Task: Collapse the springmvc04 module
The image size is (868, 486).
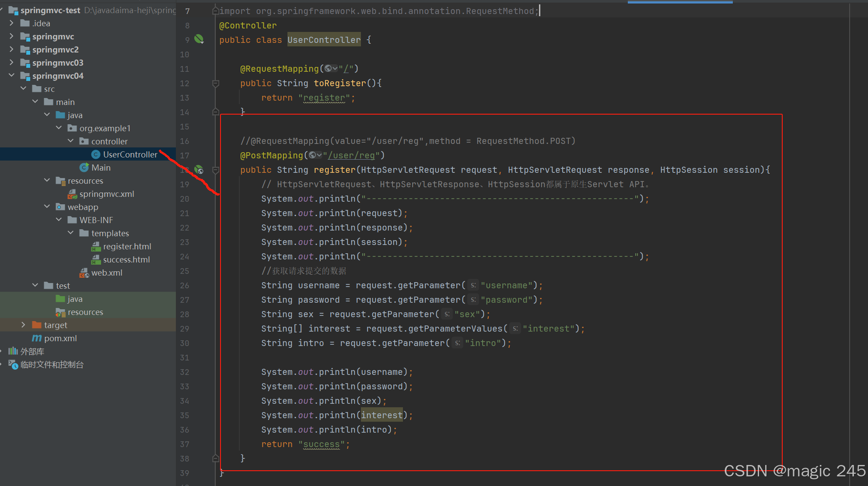Action: point(11,76)
